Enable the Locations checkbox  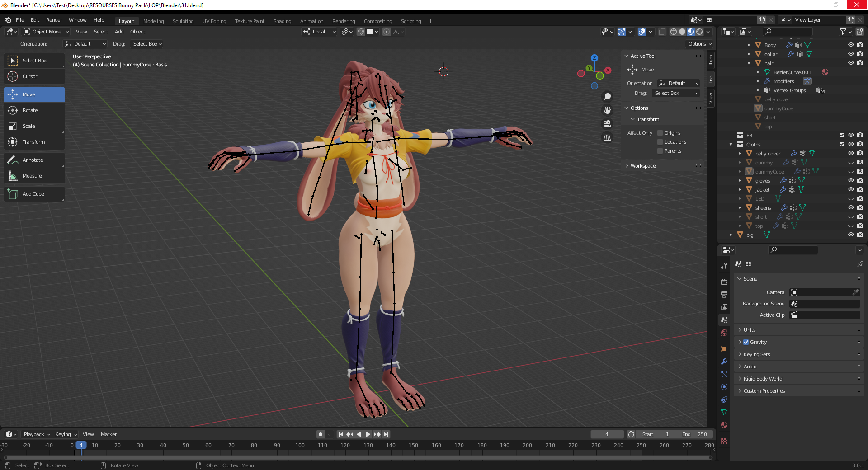(x=660, y=142)
